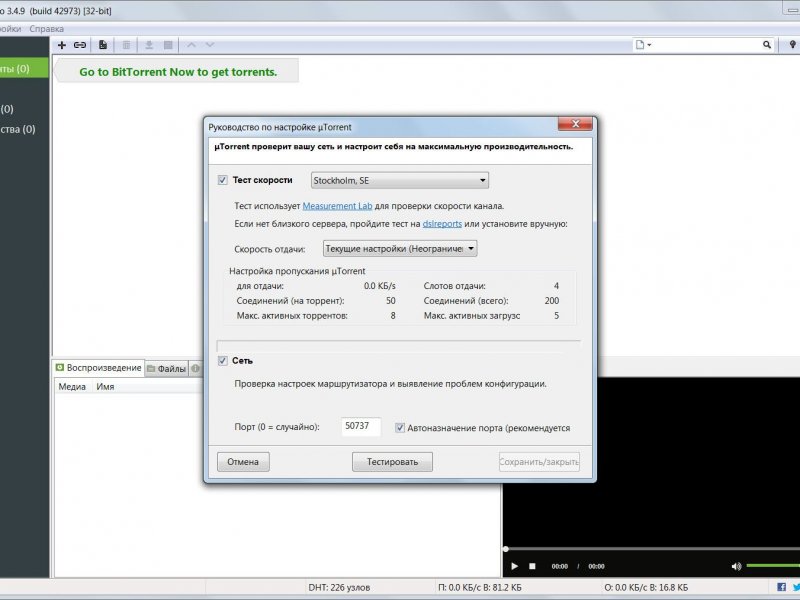The width and height of the screenshot is (800, 600).
Task: Click the Медиа column header
Action: point(72,387)
